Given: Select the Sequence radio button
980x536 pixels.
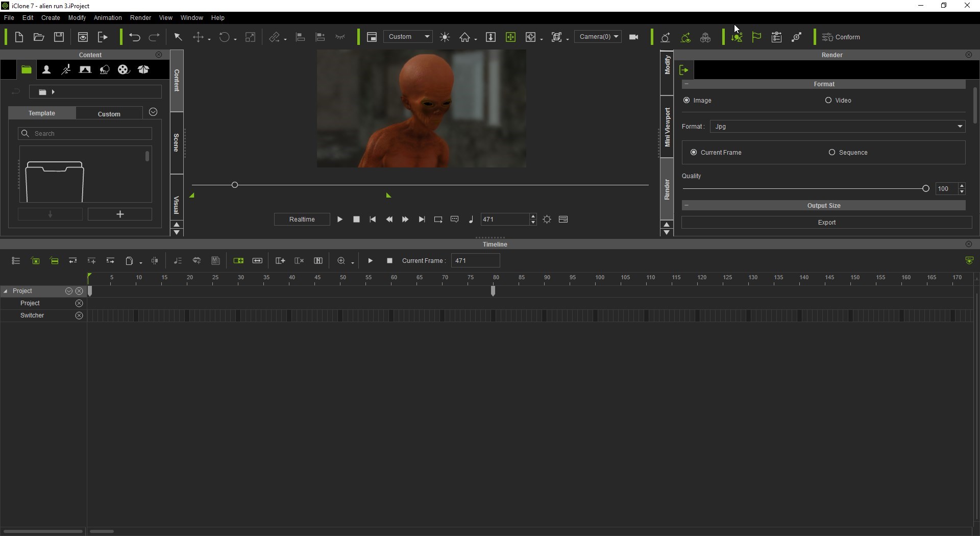Looking at the screenshot, I should 832,153.
